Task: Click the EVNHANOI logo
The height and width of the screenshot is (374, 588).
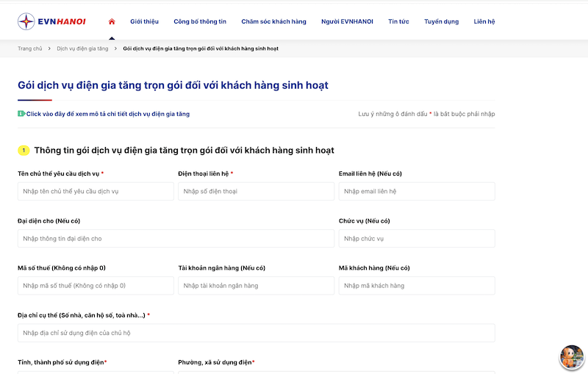Action: point(51,21)
